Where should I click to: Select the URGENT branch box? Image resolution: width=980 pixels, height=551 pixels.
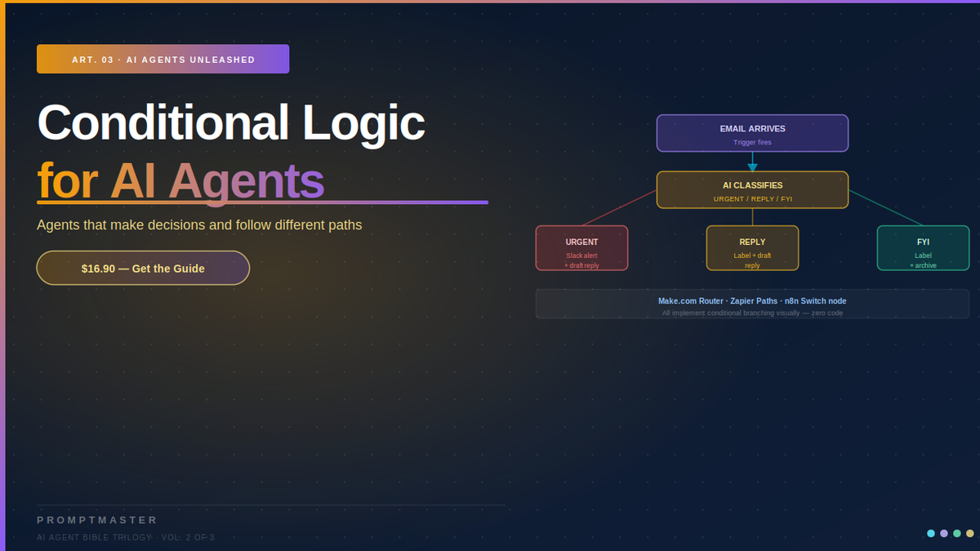pyautogui.click(x=581, y=247)
